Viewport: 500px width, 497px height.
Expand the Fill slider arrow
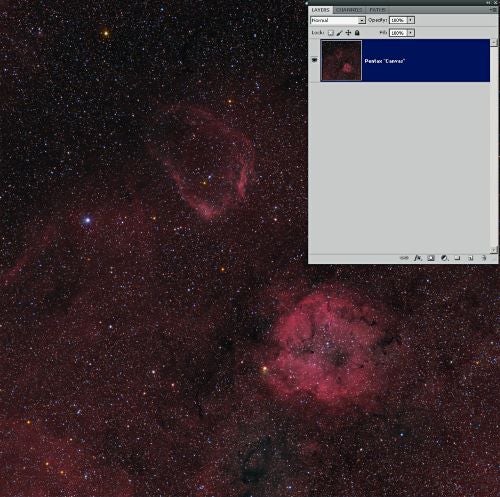(411, 33)
